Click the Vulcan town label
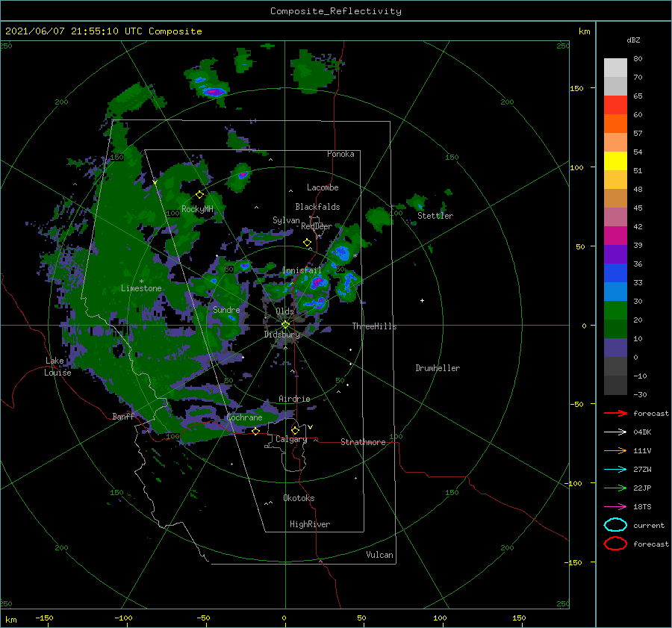Screen dimensions: 672x628 379,555
